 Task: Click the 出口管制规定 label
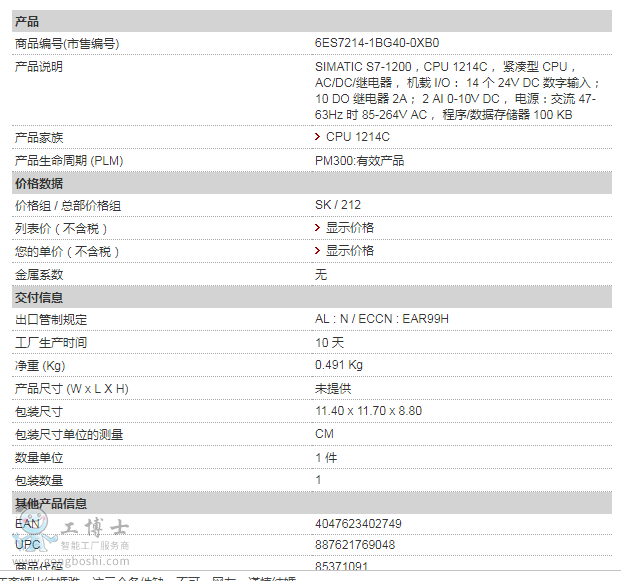click(51, 320)
